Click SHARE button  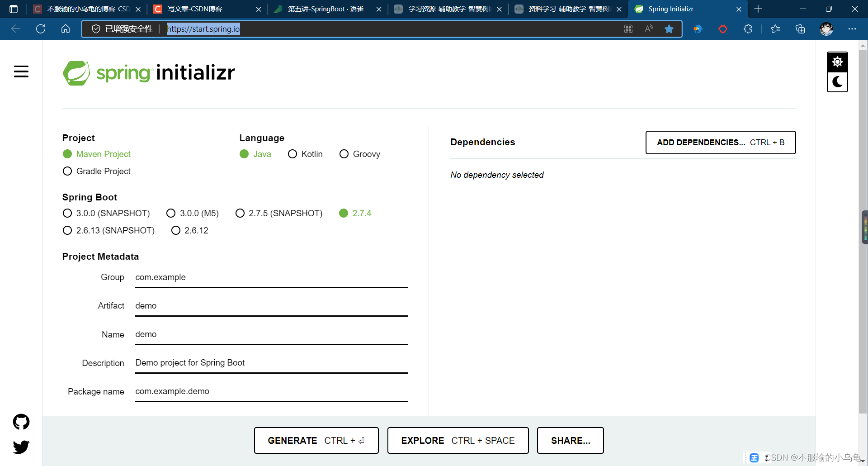coord(571,440)
